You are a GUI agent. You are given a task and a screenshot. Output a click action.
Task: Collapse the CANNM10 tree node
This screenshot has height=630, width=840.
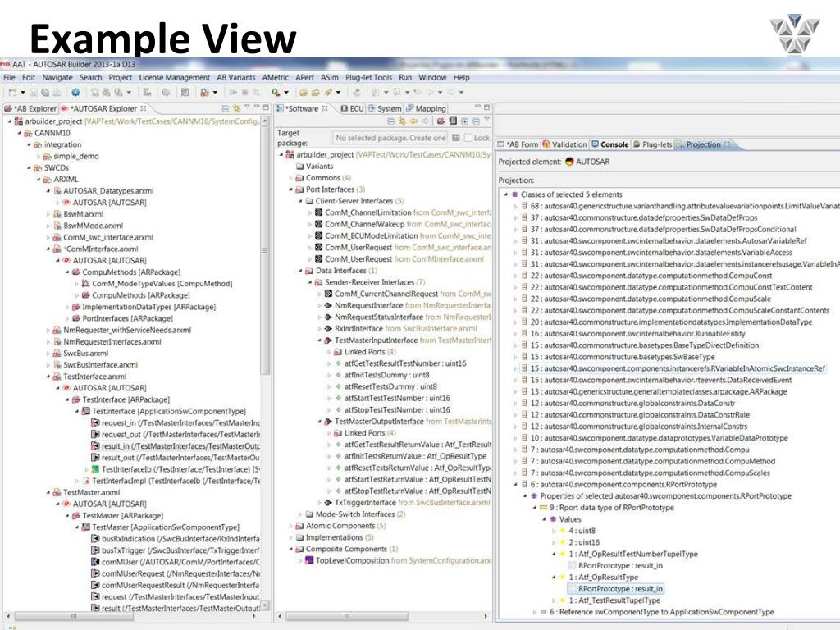tap(20, 133)
